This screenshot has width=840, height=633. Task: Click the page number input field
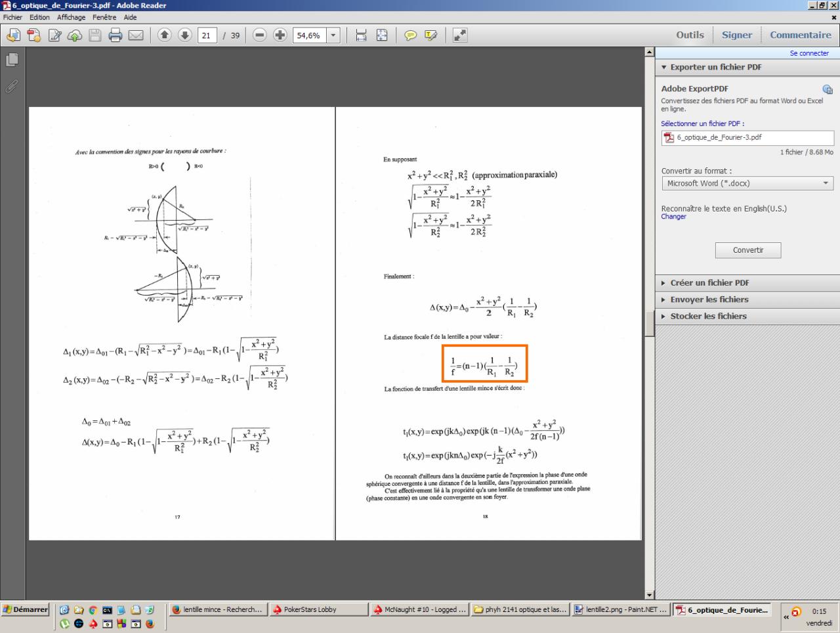click(207, 35)
